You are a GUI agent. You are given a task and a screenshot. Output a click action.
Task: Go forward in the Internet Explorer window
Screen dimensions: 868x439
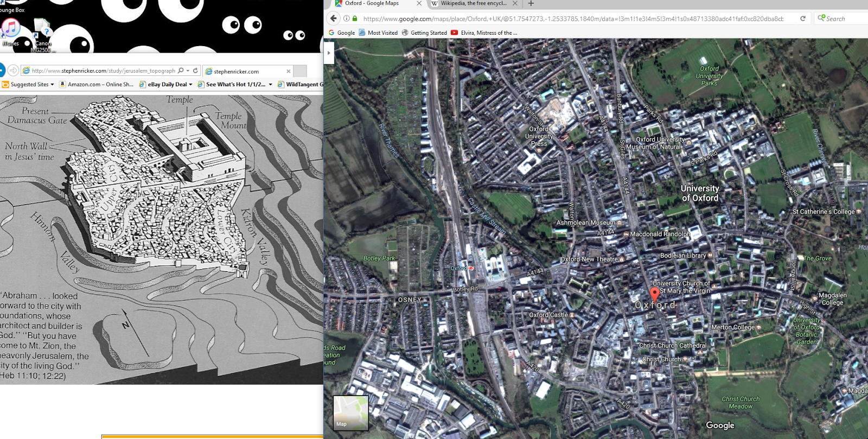tap(13, 71)
